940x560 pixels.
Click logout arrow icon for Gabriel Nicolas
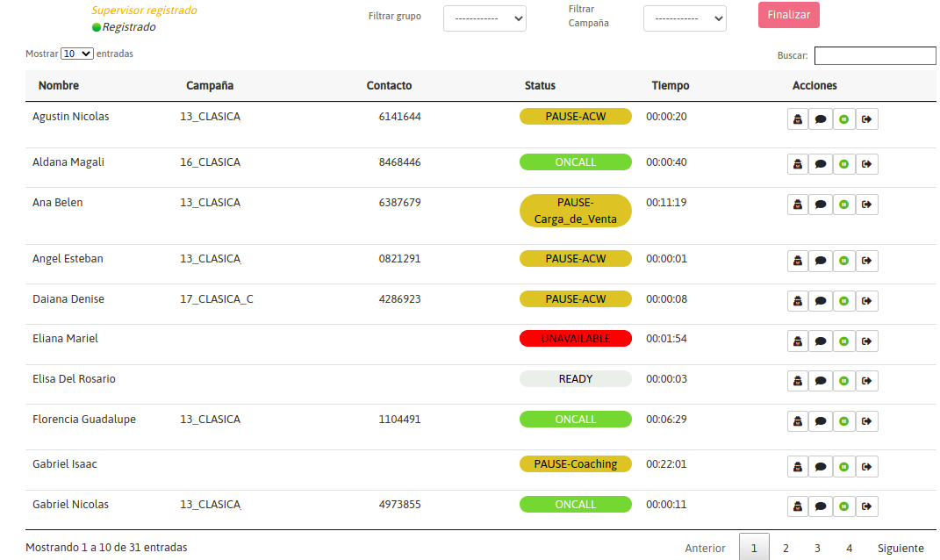click(867, 506)
